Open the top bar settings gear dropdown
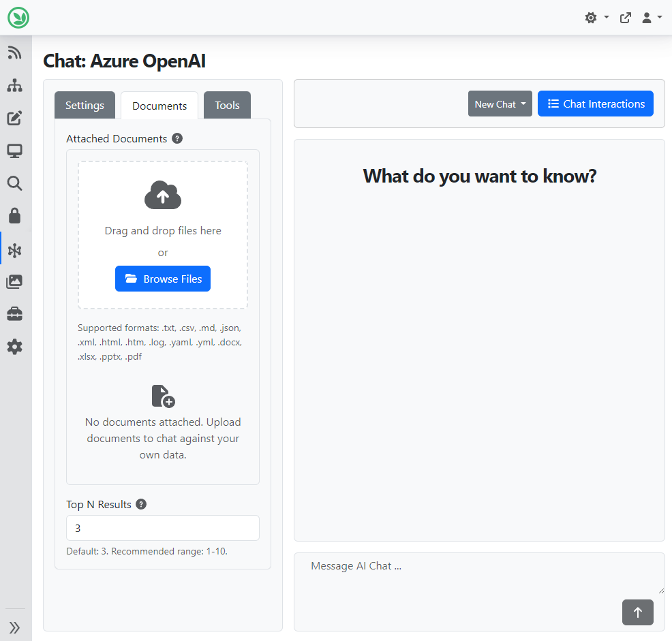 [596, 18]
